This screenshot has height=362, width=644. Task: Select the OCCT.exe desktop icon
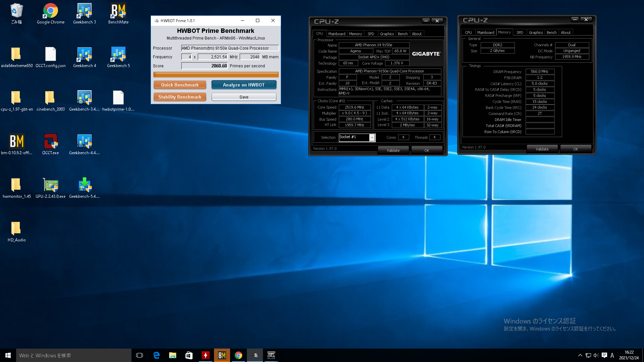50,144
